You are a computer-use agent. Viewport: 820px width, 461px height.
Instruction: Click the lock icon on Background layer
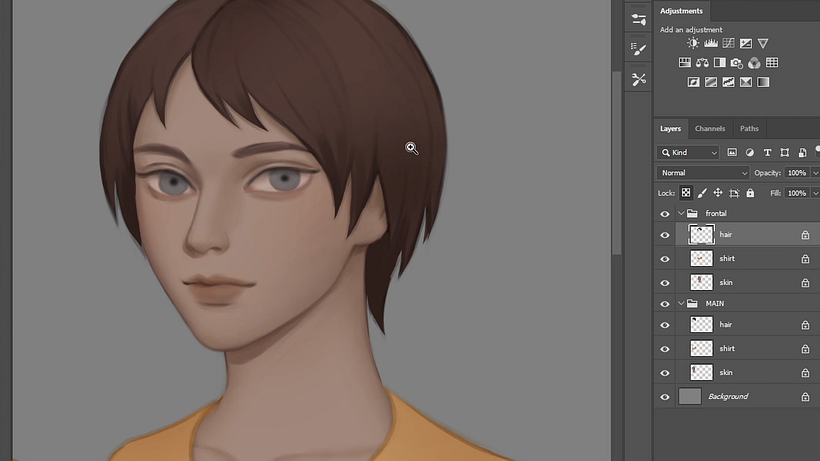click(x=805, y=397)
